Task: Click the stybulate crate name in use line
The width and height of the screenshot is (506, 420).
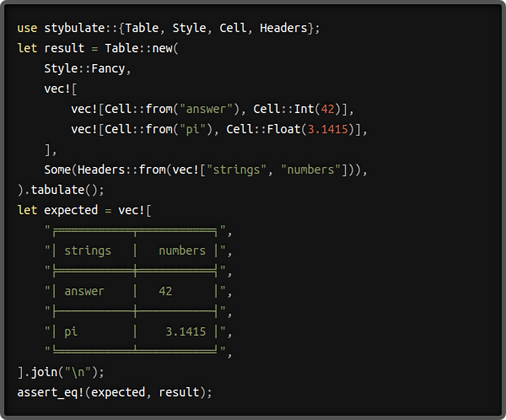Action: click(x=74, y=28)
